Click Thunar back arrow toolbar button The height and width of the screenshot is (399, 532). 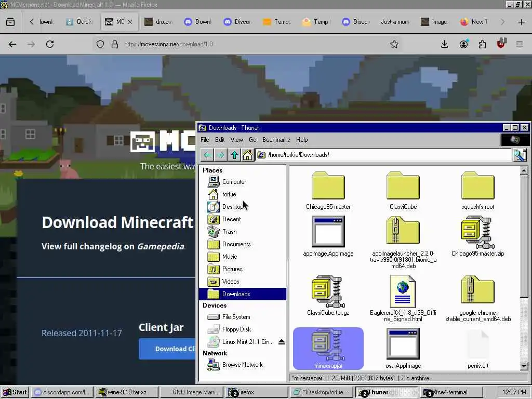point(208,155)
